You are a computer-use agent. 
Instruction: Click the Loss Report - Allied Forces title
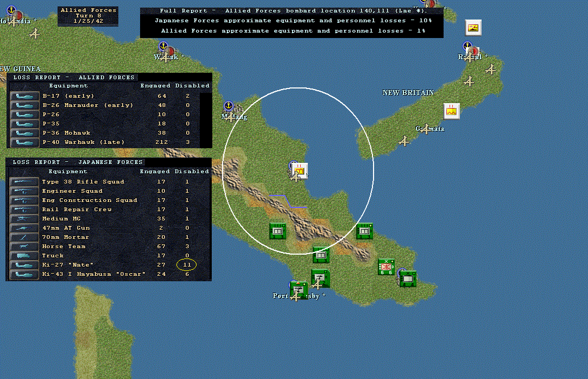pyautogui.click(x=74, y=77)
